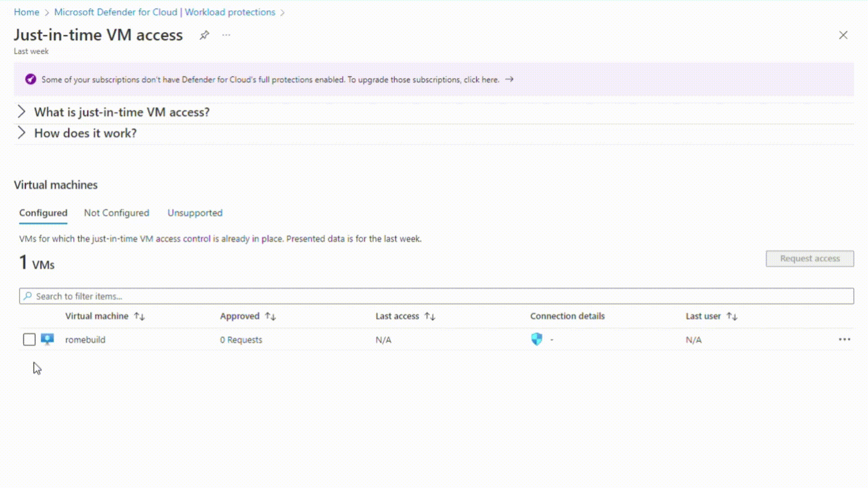Click the Request access button
Image resolution: width=868 pixels, height=488 pixels.
pos(809,258)
